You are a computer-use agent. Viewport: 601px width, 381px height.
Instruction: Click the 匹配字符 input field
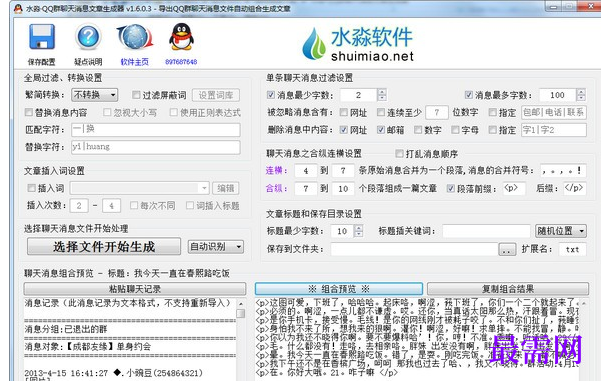156,130
